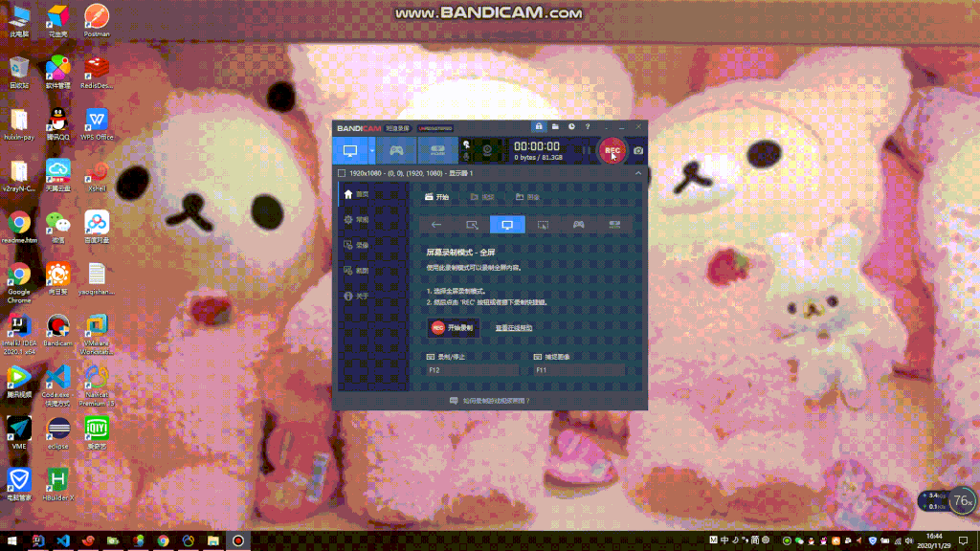
Task: Select VMware Workstation desktop icon
Action: click(97, 335)
